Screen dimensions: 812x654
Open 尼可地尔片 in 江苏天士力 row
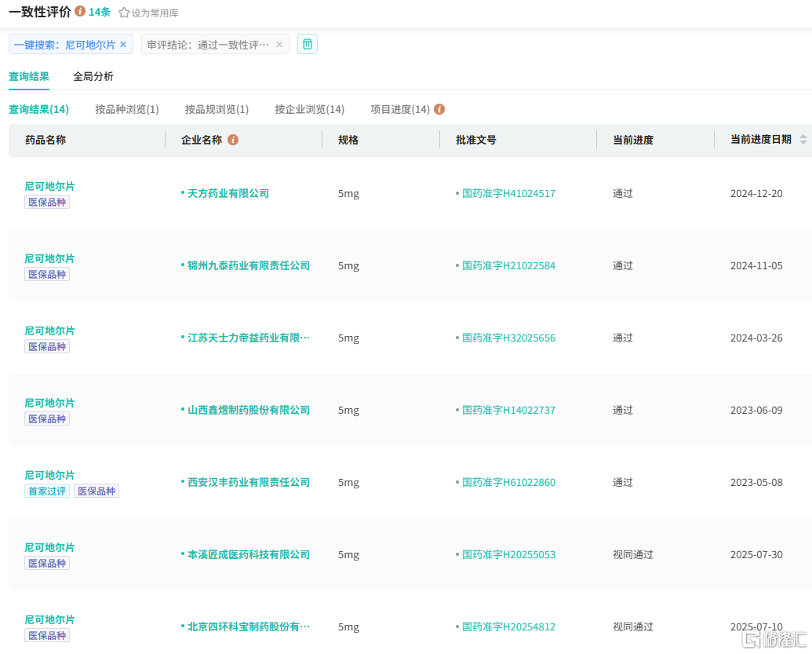click(49, 331)
